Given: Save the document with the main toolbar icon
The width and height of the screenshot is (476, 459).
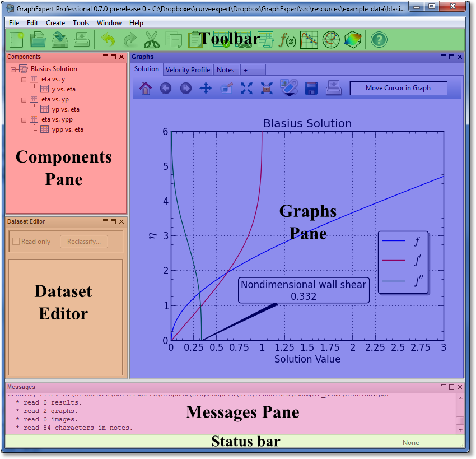Looking at the screenshot, I should coord(60,40).
